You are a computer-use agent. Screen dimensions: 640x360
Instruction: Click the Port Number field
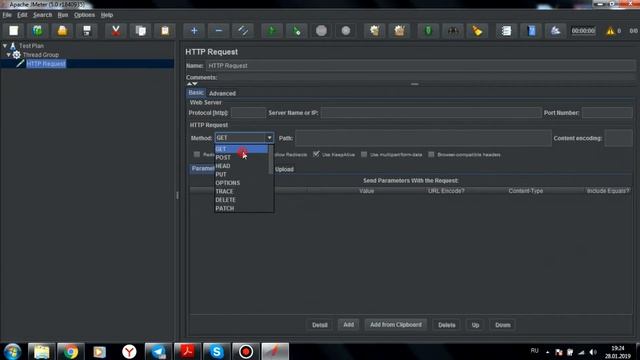[607, 113]
